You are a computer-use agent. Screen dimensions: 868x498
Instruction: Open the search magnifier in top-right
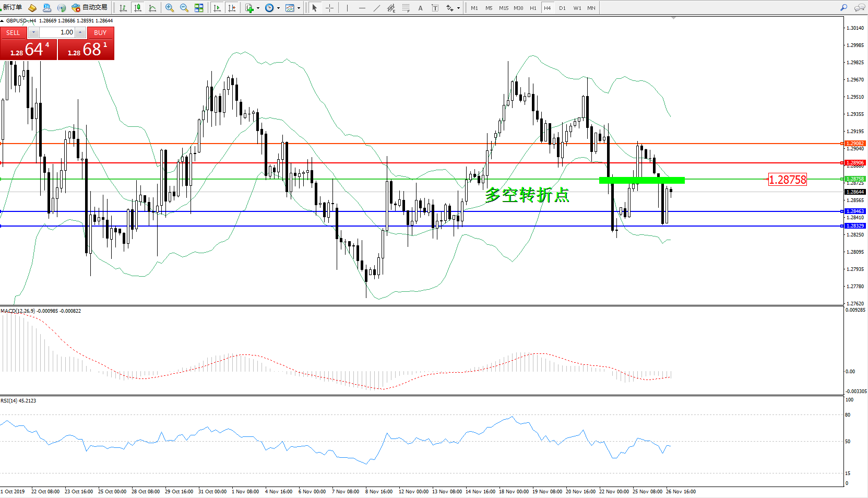click(x=843, y=8)
